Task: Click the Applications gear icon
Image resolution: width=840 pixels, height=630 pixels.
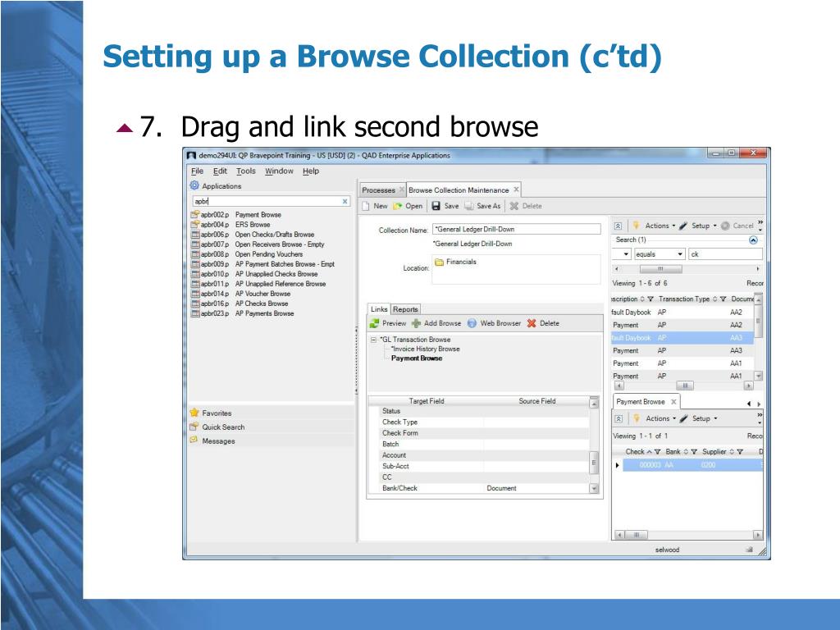Action: click(194, 185)
